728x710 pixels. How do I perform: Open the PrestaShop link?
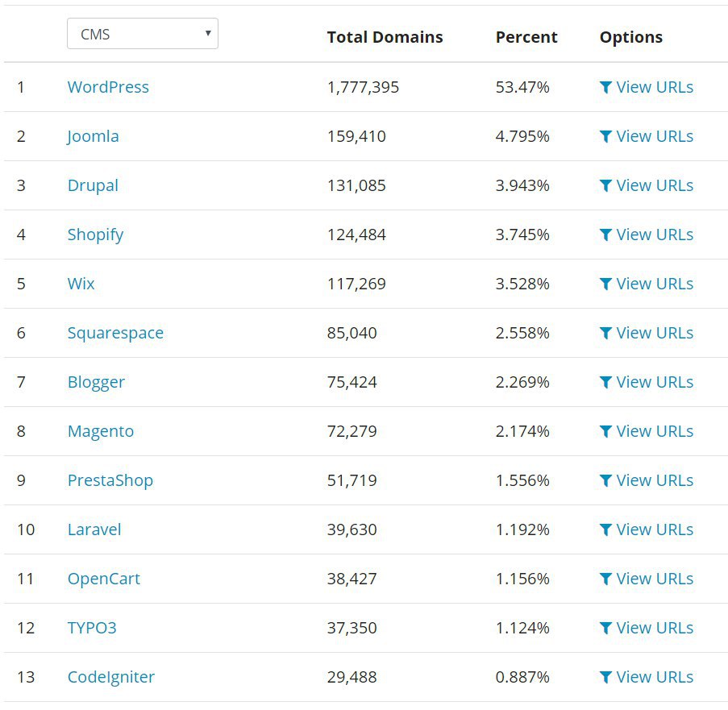[110, 480]
